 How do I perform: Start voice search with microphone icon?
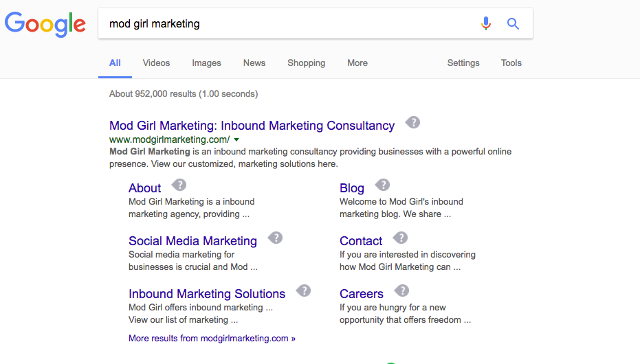(x=486, y=23)
